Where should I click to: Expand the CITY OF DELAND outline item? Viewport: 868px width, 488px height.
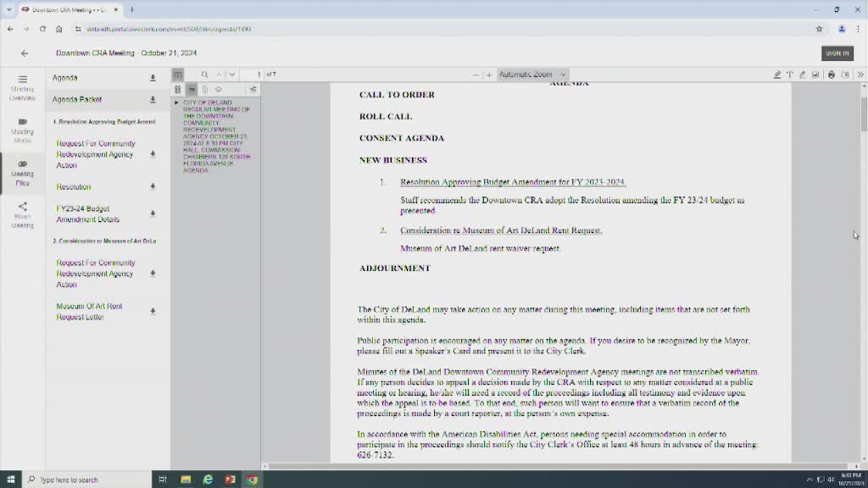tap(176, 103)
